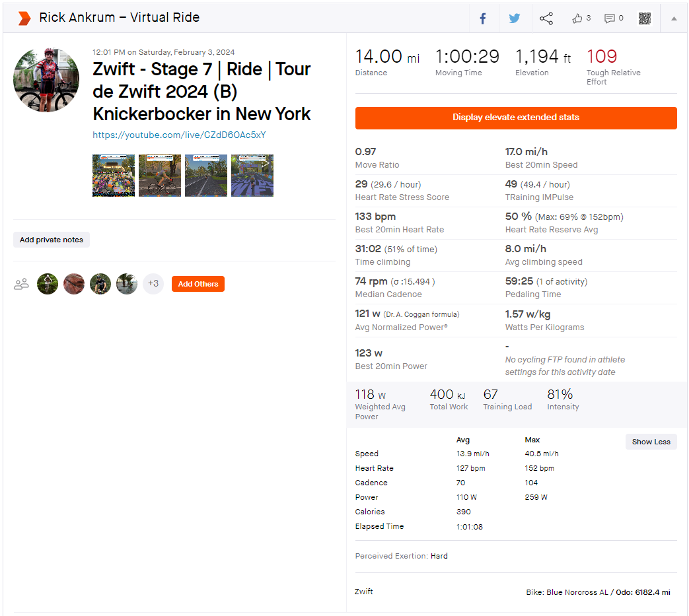Click the group athletes icon

pyautogui.click(x=21, y=284)
